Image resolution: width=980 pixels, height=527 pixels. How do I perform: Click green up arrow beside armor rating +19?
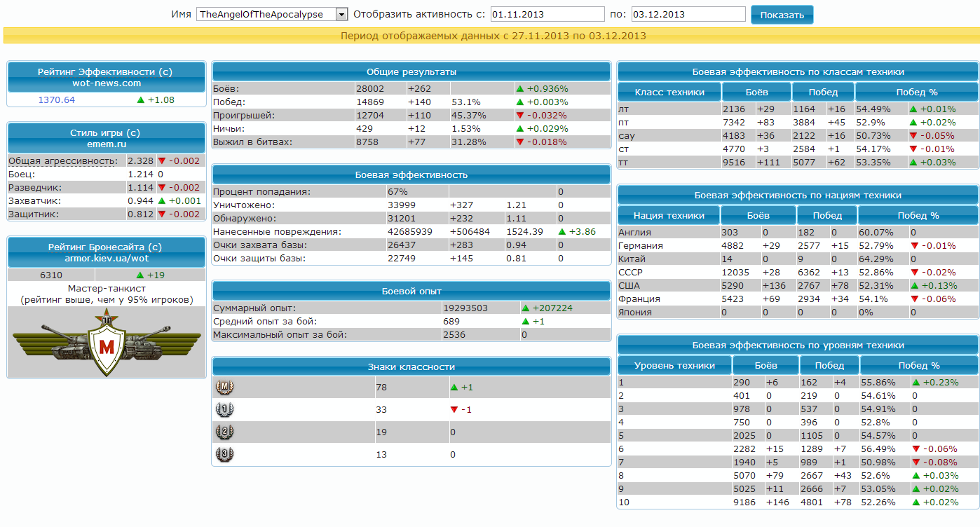click(140, 275)
